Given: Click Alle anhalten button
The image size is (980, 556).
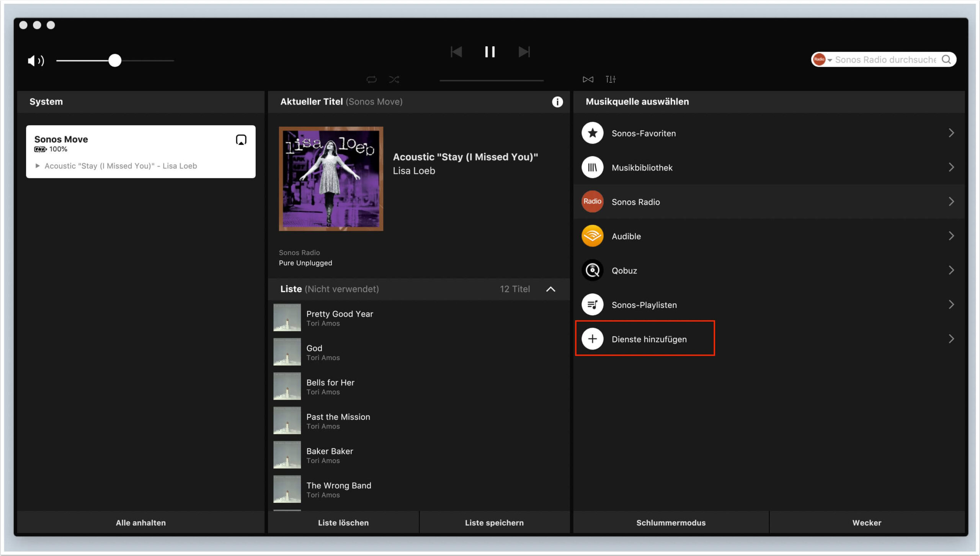Looking at the screenshot, I should point(140,523).
